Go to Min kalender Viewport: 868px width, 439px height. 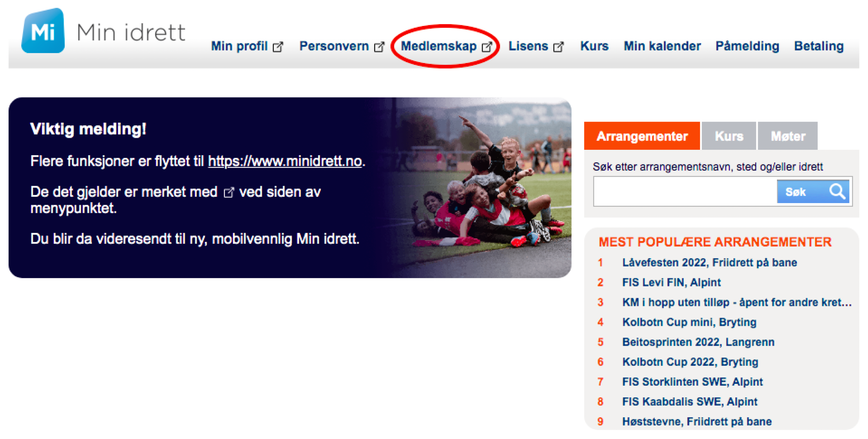662,46
